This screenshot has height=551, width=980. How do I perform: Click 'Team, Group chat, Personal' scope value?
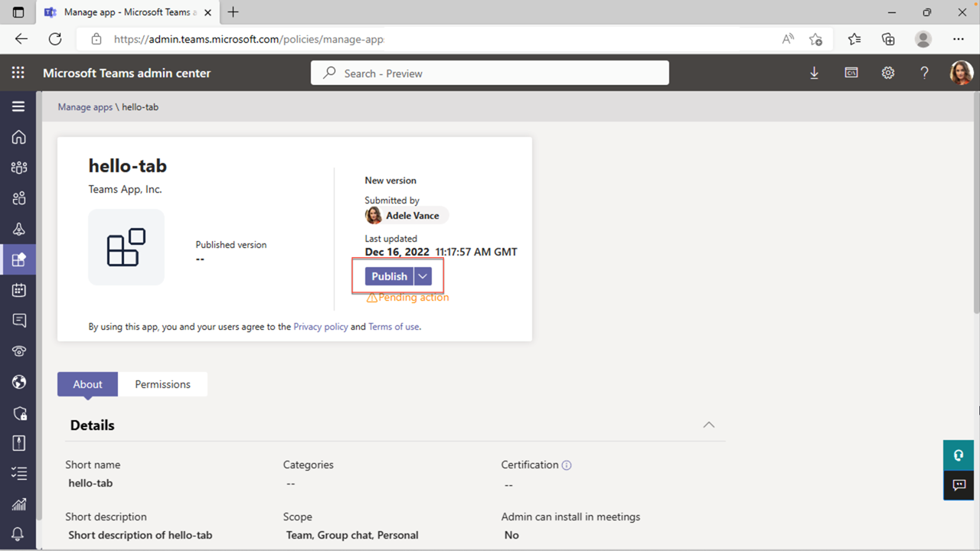(352, 535)
